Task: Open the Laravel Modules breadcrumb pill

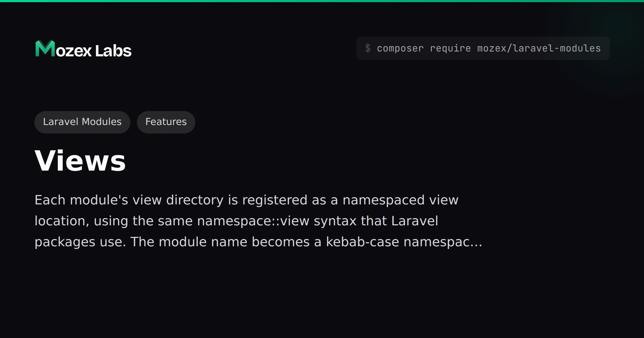Action: [82, 122]
